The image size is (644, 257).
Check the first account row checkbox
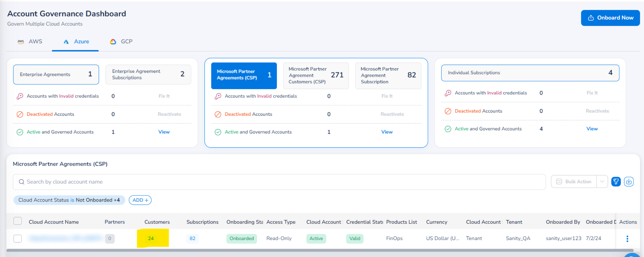click(17, 238)
